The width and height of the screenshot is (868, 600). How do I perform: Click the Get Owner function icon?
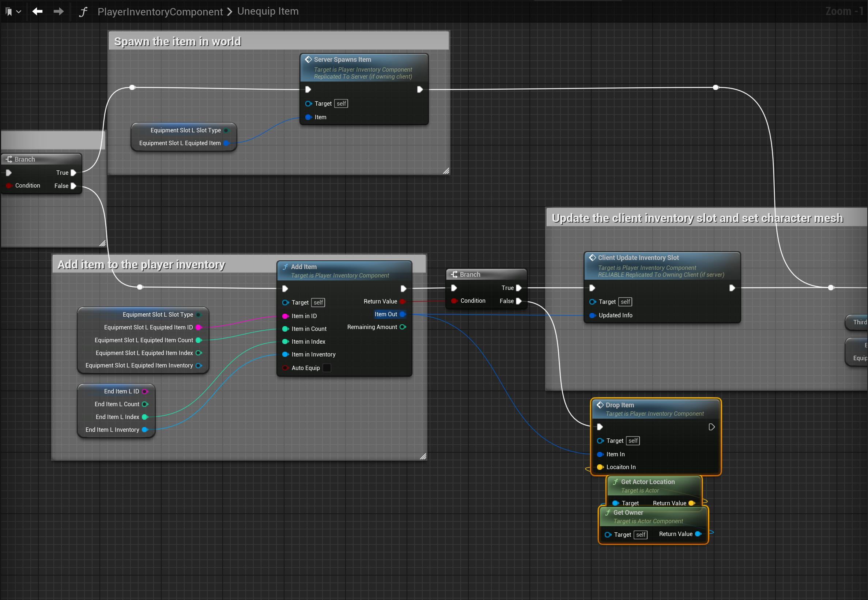coord(608,512)
